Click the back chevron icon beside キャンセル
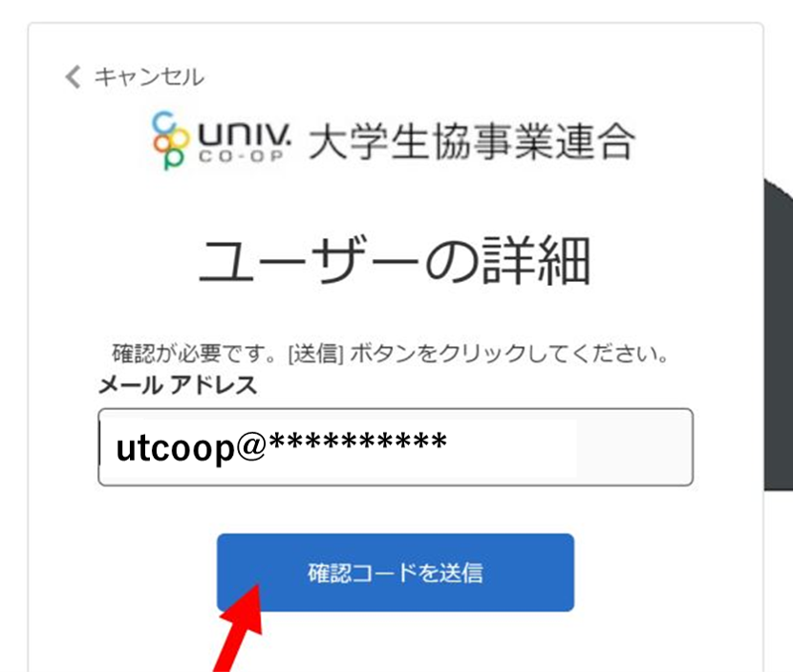The width and height of the screenshot is (793, 672). point(73,76)
